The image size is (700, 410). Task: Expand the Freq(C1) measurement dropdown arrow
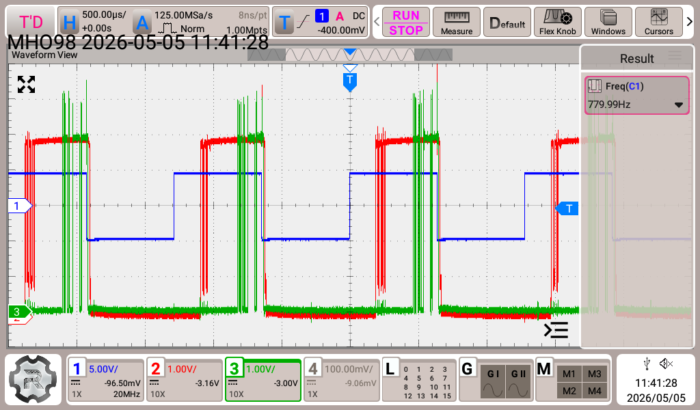(x=679, y=105)
